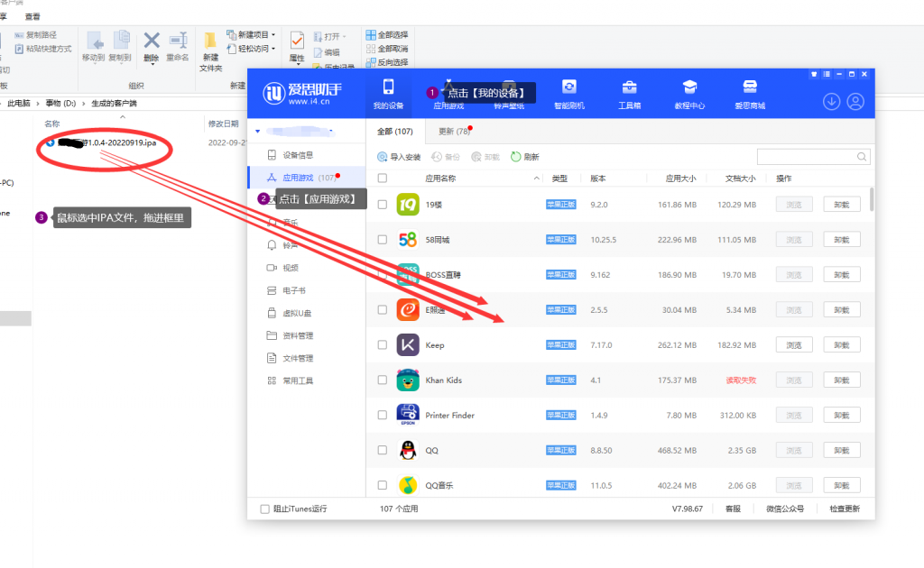Select 资料管理 in the sidebar
The height and width of the screenshot is (568, 924).
click(307, 335)
